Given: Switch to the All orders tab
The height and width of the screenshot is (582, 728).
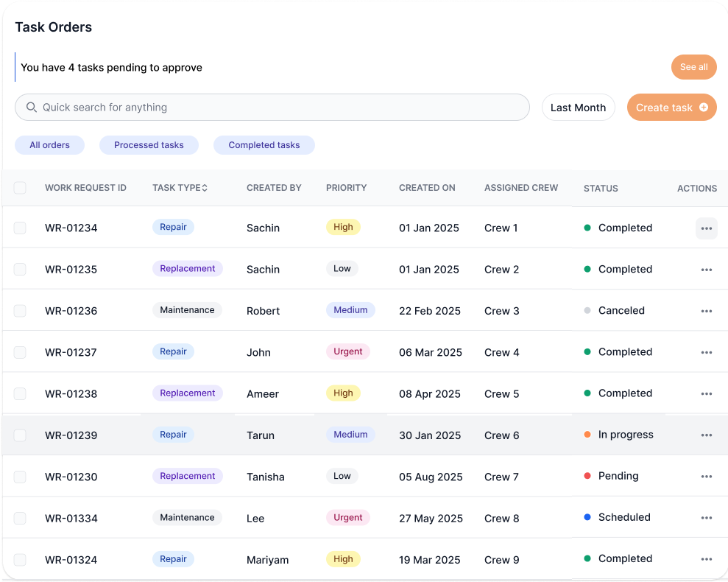Looking at the screenshot, I should [49, 145].
